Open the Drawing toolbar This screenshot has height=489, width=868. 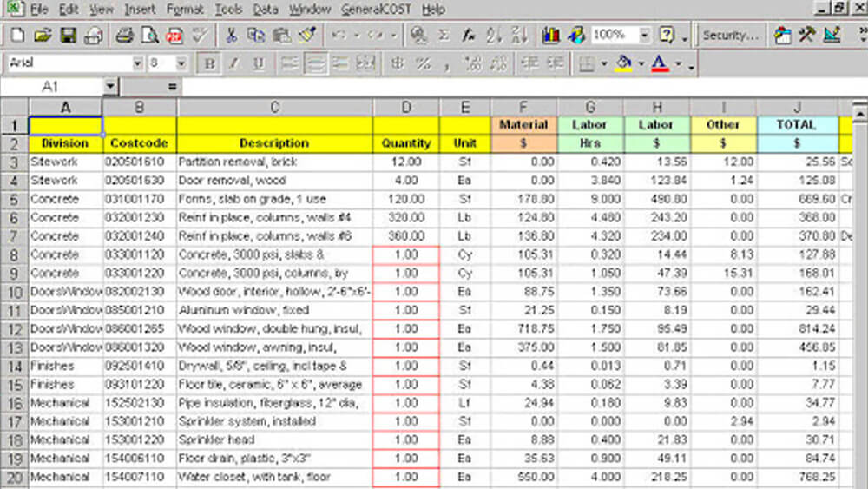[x=576, y=36]
